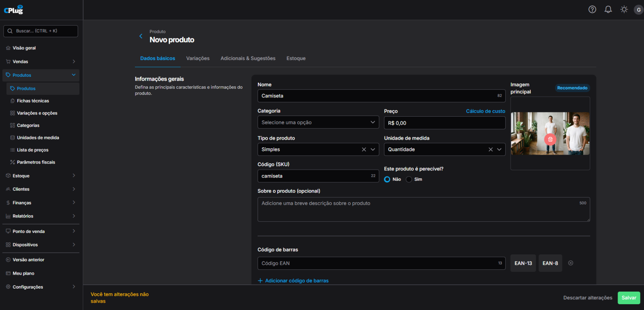Focus the Buscar search box
Screen dimensions: 644x310
(x=41, y=31)
